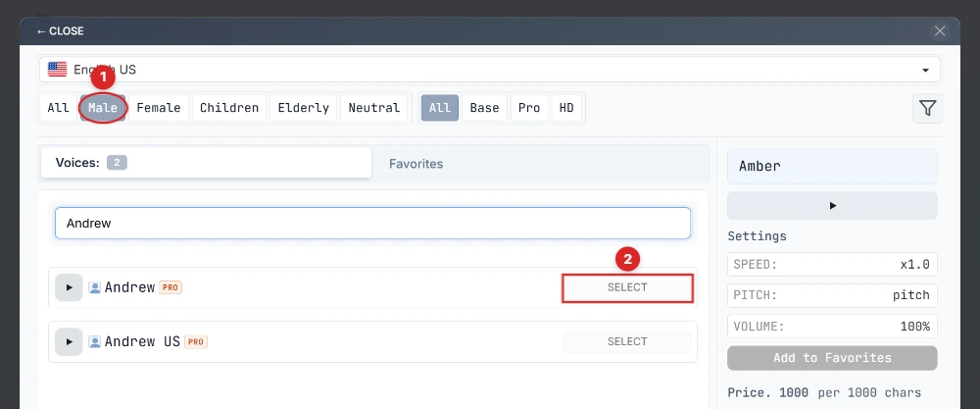
Task: Filter voices by Children
Action: click(x=229, y=108)
